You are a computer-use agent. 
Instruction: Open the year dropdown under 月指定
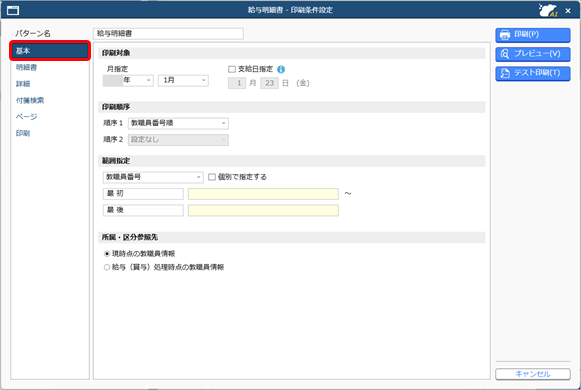pos(128,80)
